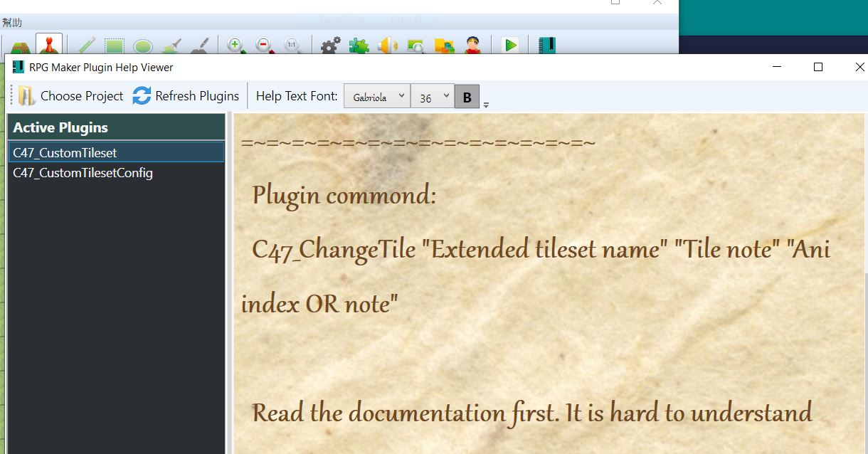Zoom in on the map editor
The height and width of the screenshot is (454, 868).
tap(236, 46)
